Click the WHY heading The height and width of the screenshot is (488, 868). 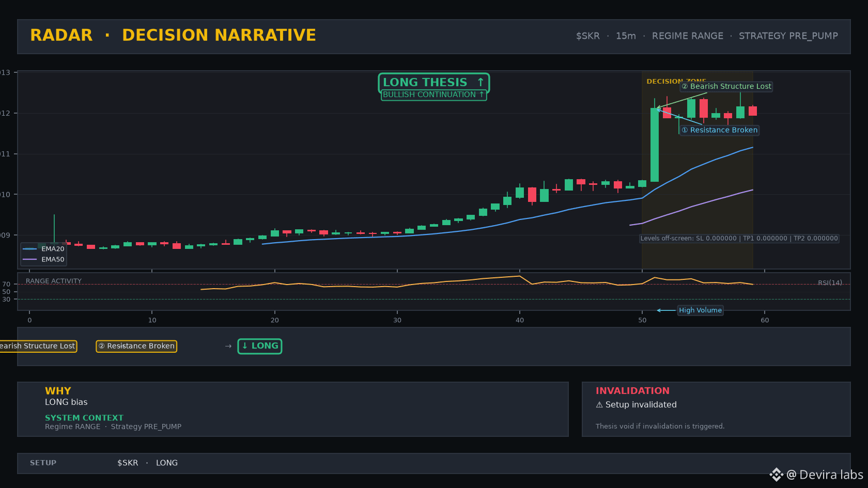[x=58, y=391]
